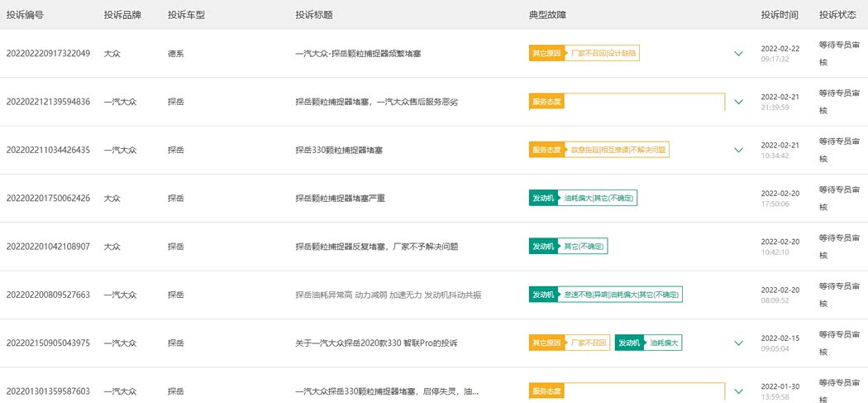
Task: Click the 投诉时间 column header
Action: 780,15
